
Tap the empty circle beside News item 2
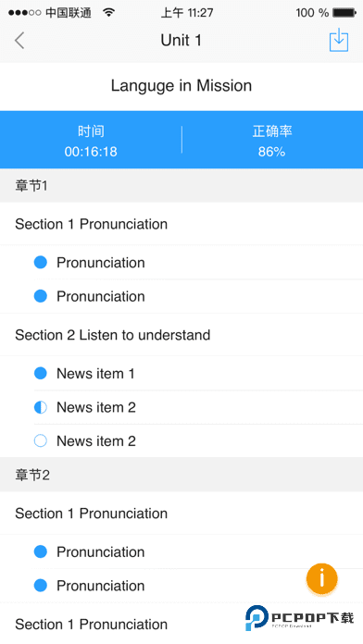pos(41,440)
